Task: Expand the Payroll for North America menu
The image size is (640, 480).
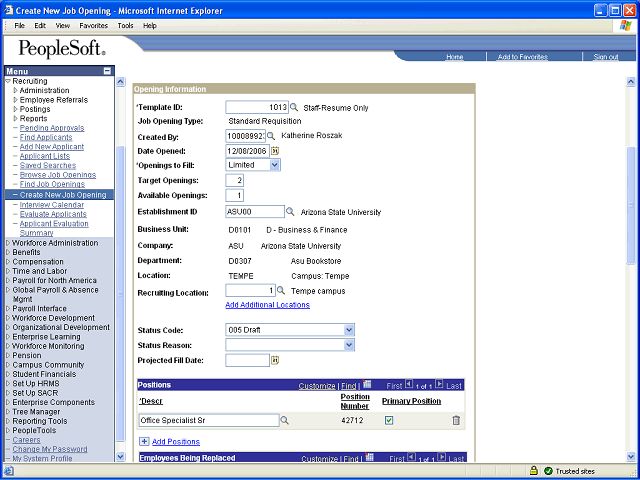Action: [x=8, y=280]
